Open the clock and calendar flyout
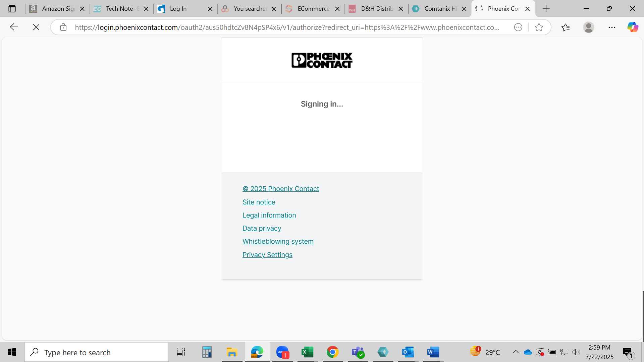This screenshot has width=644, height=362. [x=600, y=352]
